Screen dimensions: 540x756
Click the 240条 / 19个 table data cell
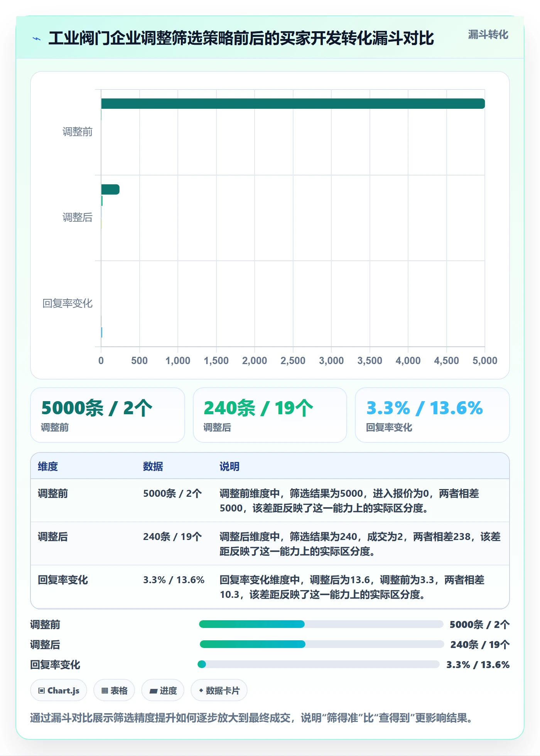coord(172,537)
